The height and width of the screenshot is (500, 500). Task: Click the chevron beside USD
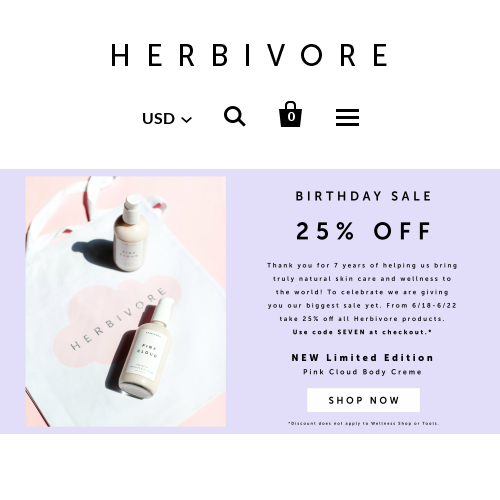coord(187,119)
